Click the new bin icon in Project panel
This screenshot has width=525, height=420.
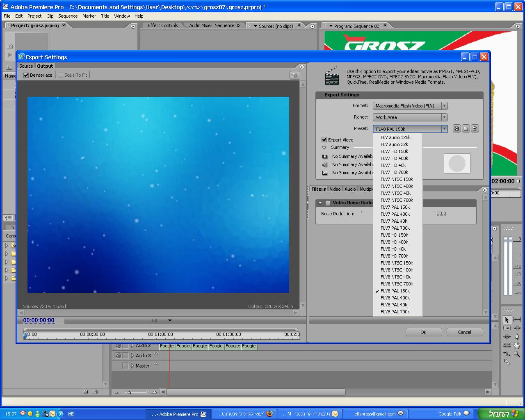86,392
